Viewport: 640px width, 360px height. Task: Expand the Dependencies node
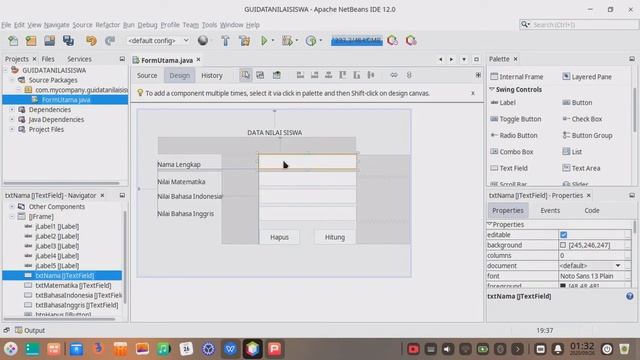(x=12, y=110)
